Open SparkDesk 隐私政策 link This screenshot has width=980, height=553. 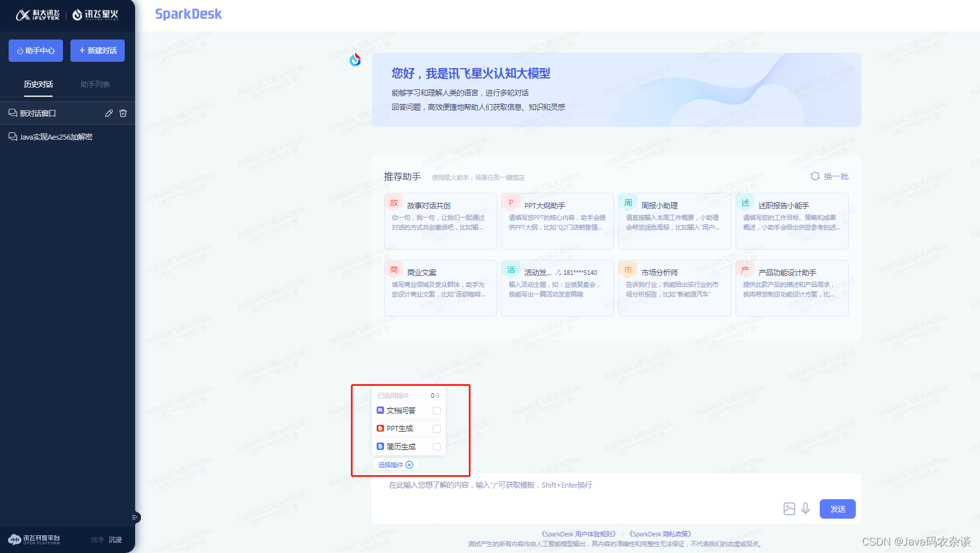tap(661, 534)
